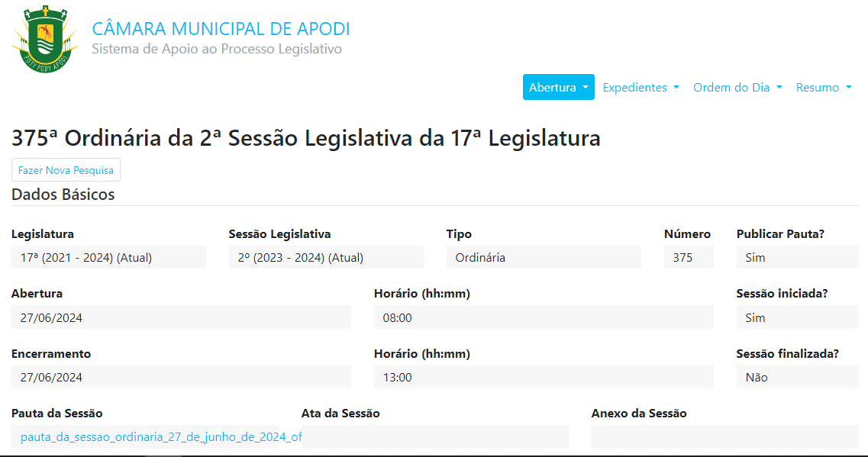Click the closing Horário field showing 13:00
The width and height of the screenshot is (868, 457).
tap(544, 377)
